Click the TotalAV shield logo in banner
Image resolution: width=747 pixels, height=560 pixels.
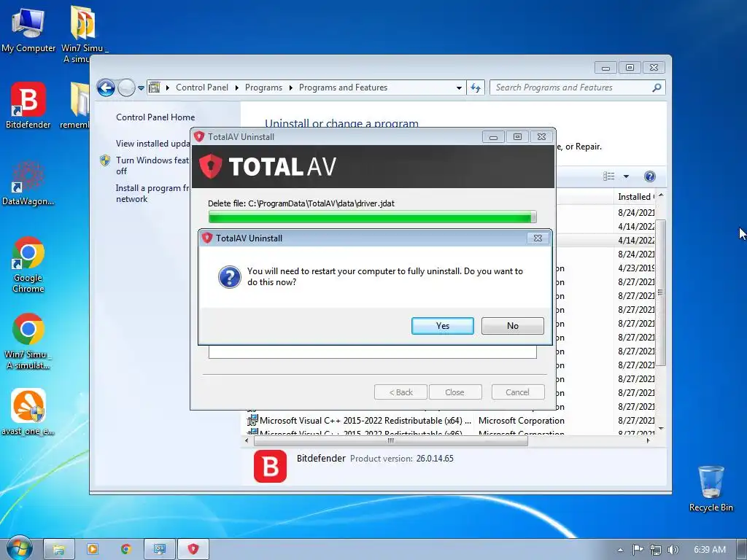210,166
